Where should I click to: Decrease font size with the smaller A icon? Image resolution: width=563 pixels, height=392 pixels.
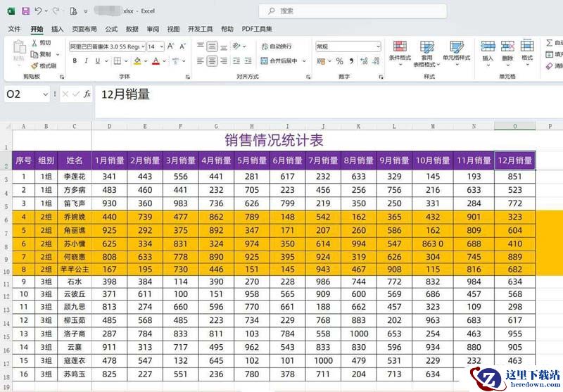[x=182, y=46]
